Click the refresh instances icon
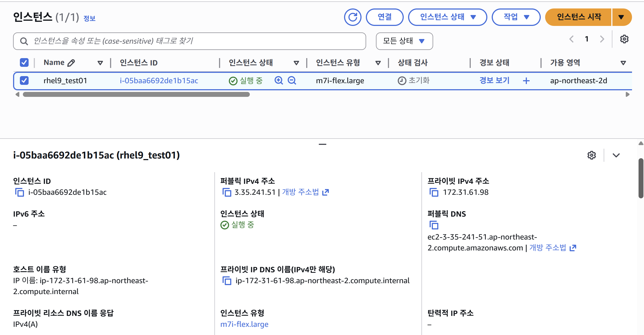The width and height of the screenshot is (644, 335). click(x=353, y=17)
